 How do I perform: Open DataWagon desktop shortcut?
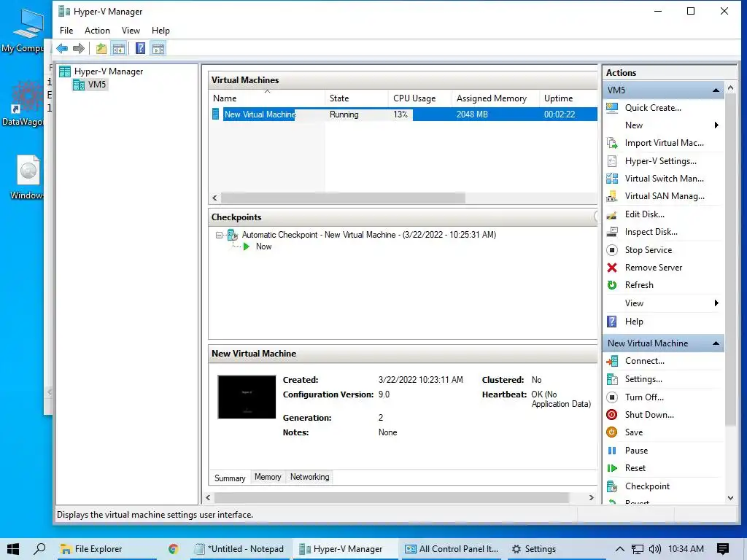click(24, 104)
